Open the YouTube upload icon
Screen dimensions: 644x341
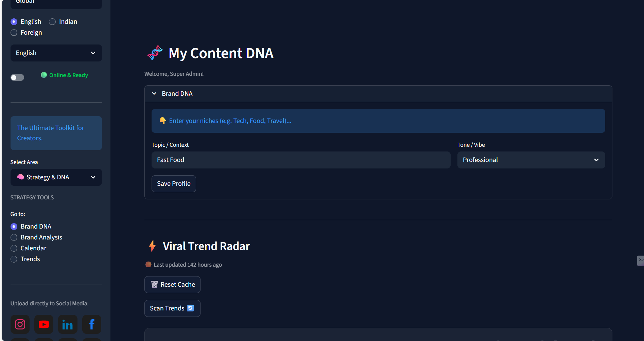pos(44,324)
